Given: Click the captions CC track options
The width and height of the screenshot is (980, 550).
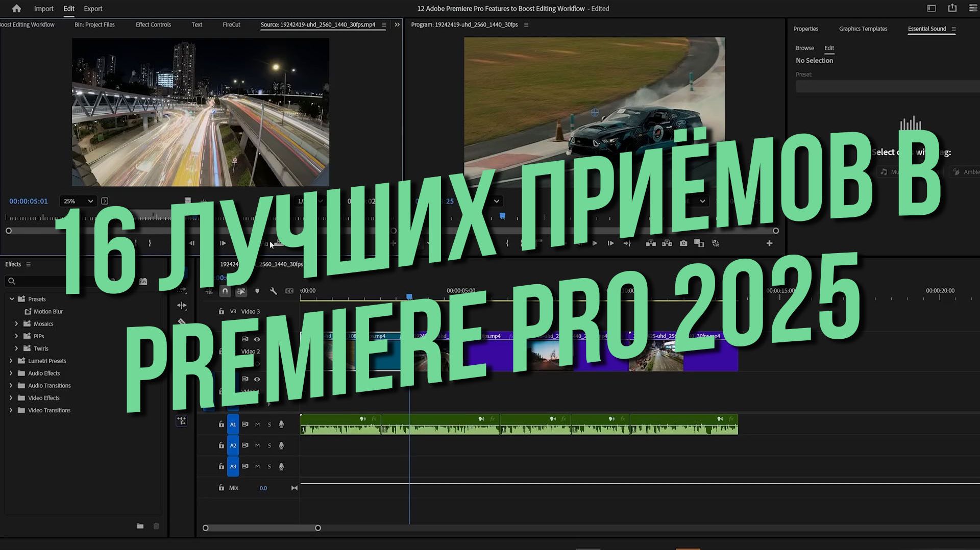Looking at the screenshot, I should tap(289, 291).
